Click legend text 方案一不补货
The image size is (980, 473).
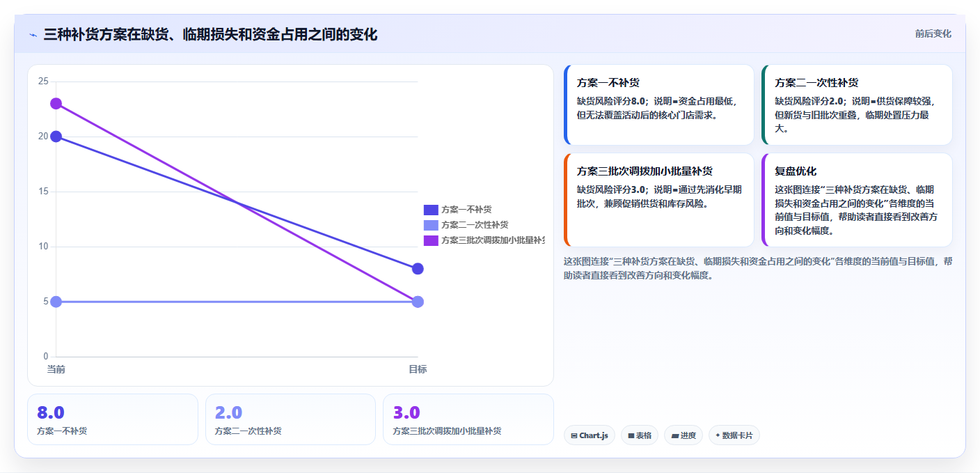point(466,210)
